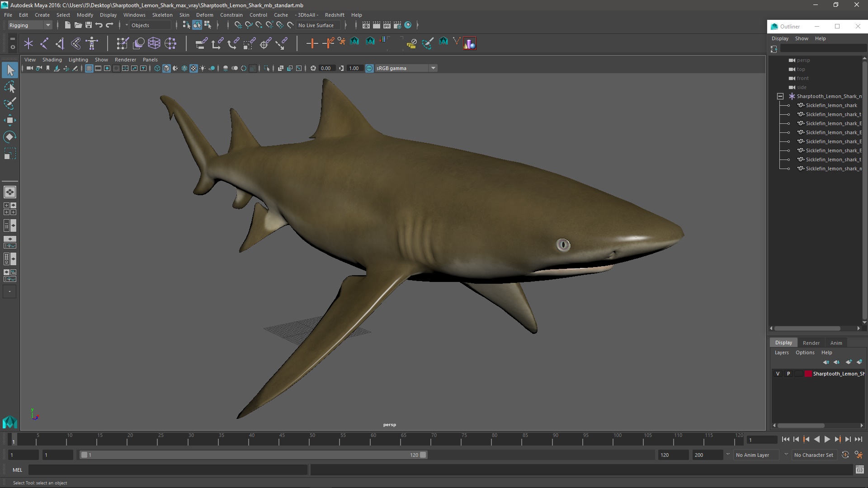Switch to the Render layer tab
Screen dimensions: 868x488
tap(811, 343)
